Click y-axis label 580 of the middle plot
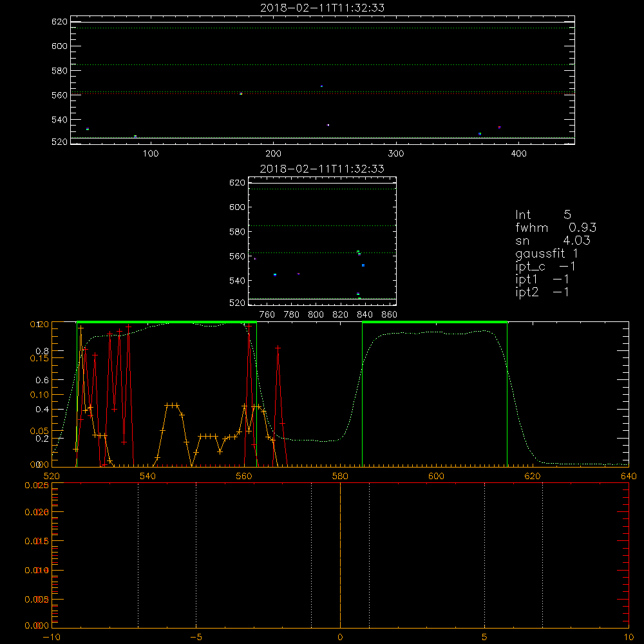This screenshot has width=644, height=644. point(237,232)
